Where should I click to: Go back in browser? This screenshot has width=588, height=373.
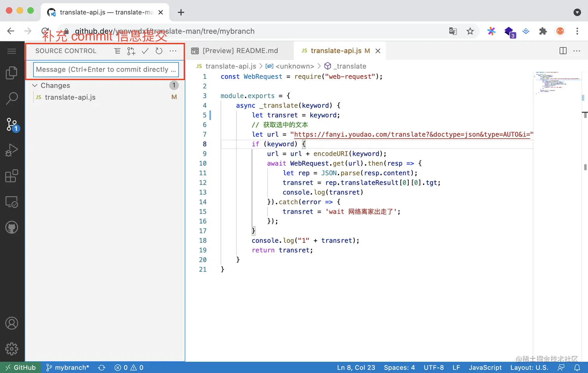click(11, 31)
